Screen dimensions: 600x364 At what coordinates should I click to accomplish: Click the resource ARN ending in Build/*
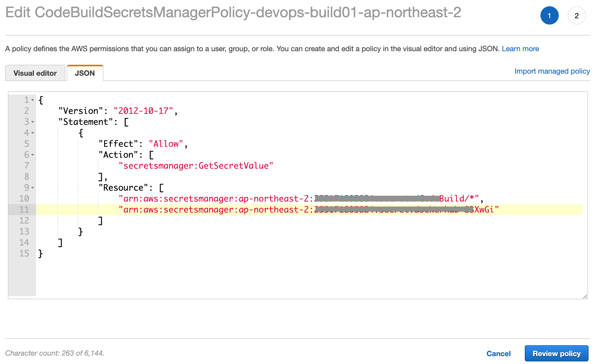[x=299, y=199]
